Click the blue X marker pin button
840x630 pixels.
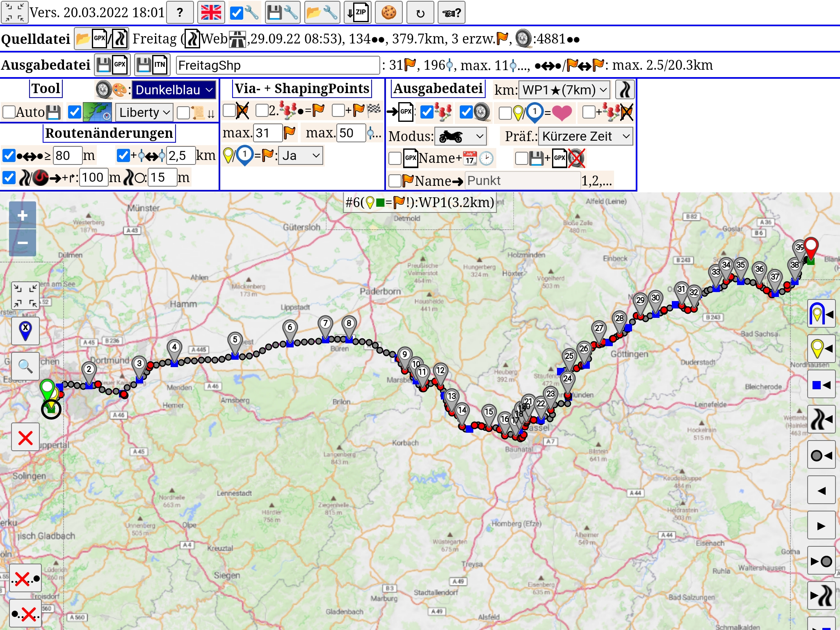pos(25,331)
